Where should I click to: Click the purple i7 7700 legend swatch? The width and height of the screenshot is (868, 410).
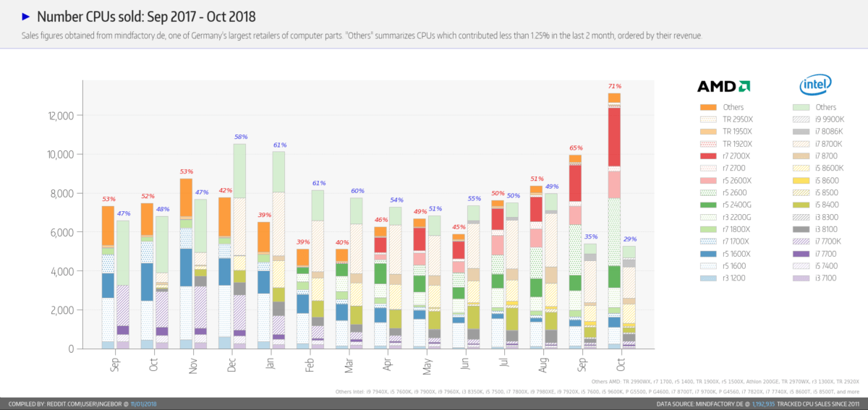pyautogui.click(x=800, y=254)
